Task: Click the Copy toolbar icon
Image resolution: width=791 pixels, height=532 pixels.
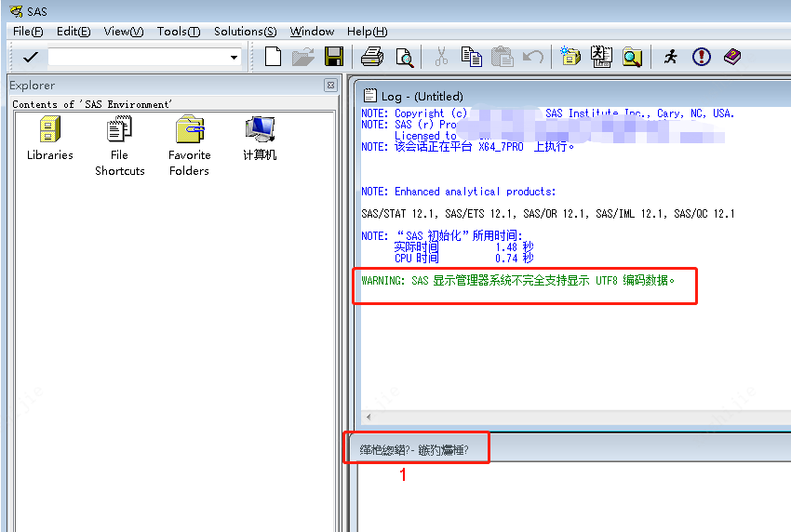Action: pyautogui.click(x=471, y=57)
